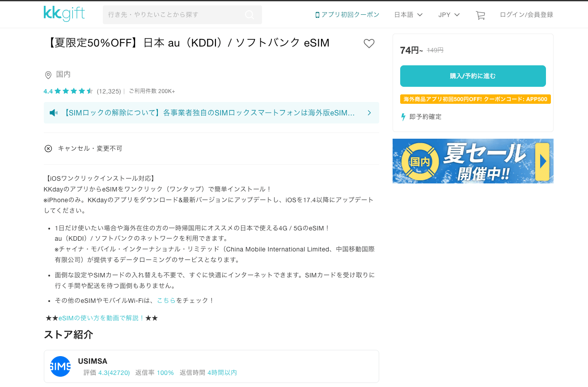This screenshot has height=387, width=588.
Task: Click the ご利用件数 200K+ text
Action: point(152,91)
